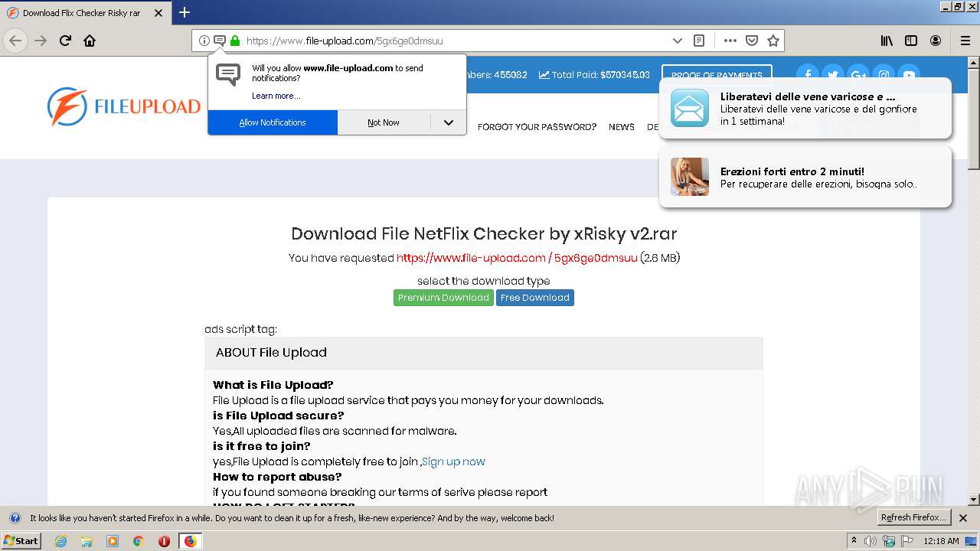Go back to the previous page
The height and width of the screenshot is (551, 980).
(x=15, y=41)
